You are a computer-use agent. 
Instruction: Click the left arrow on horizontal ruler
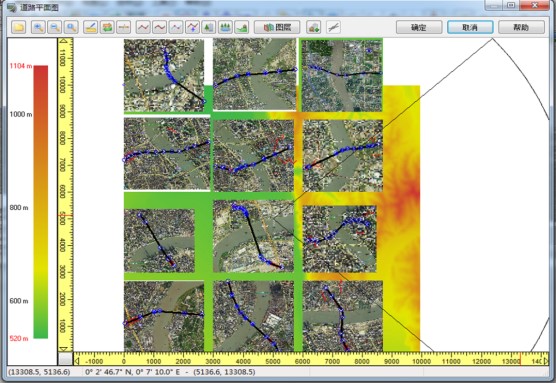(x=77, y=361)
